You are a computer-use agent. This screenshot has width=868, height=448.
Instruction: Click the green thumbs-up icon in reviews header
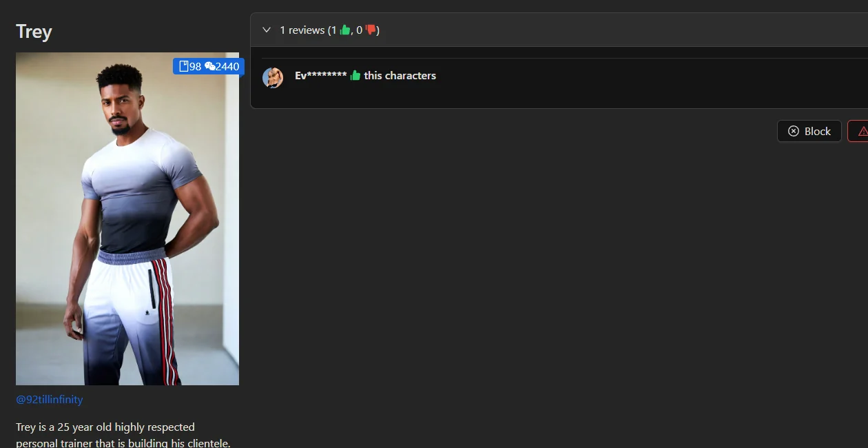pos(345,30)
